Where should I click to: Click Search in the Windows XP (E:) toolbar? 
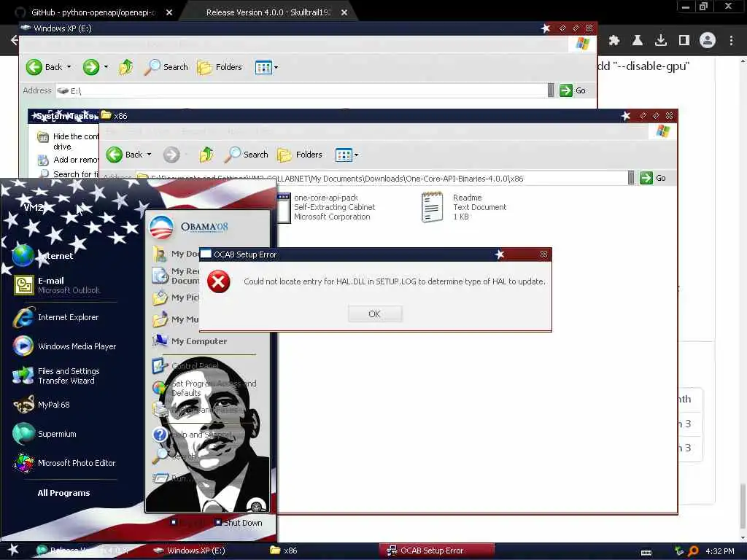coord(166,67)
